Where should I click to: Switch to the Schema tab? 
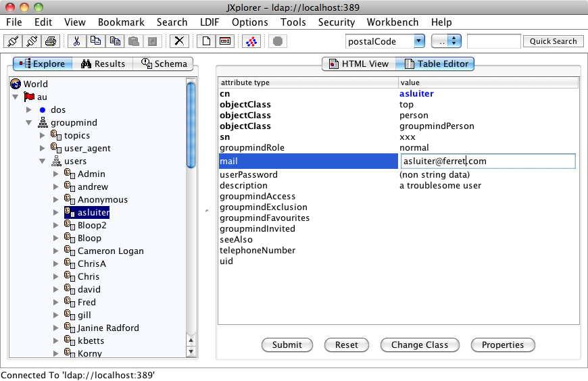(x=164, y=63)
